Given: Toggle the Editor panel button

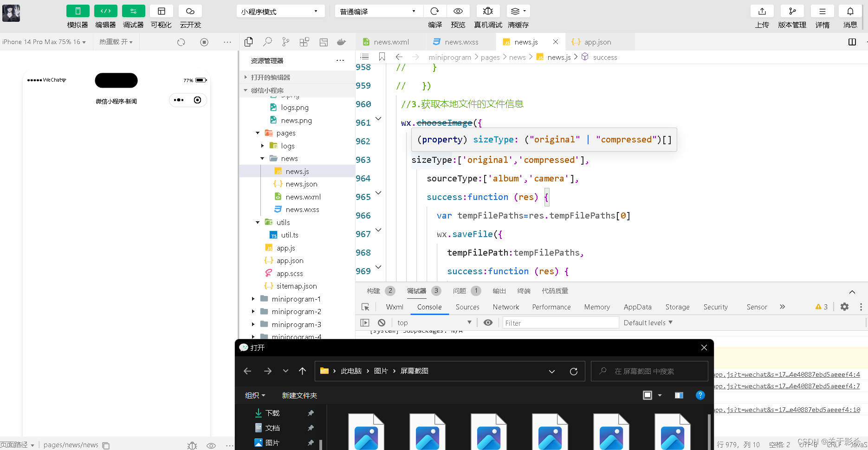Looking at the screenshot, I should (x=105, y=11).
